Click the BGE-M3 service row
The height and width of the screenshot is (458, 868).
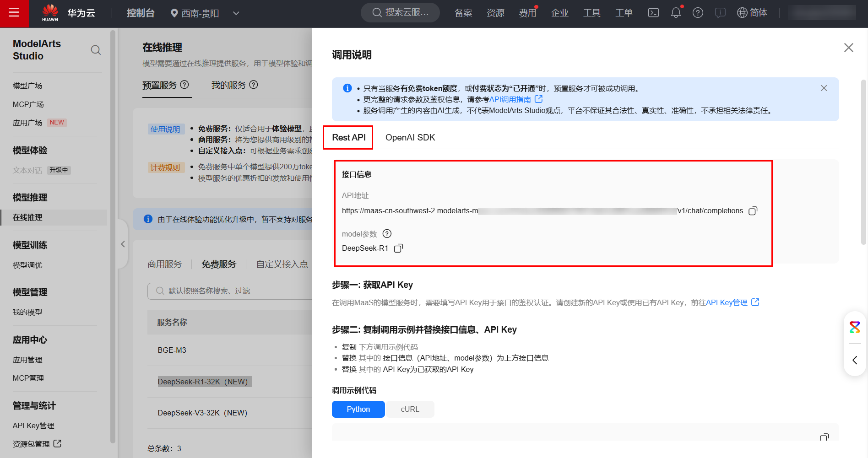coord(230,350)
